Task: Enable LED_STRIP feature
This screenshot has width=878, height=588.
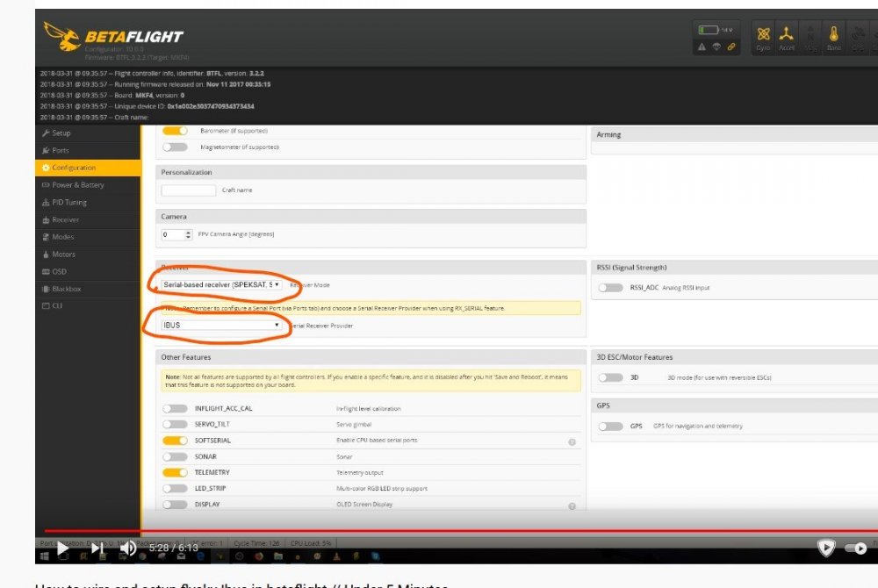Action: (175, 489)
